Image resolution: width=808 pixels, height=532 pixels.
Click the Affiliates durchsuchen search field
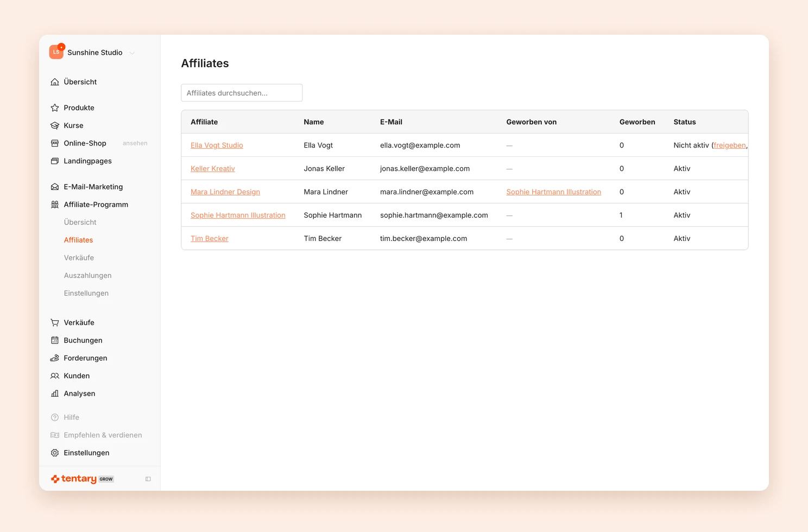point(242,93)
